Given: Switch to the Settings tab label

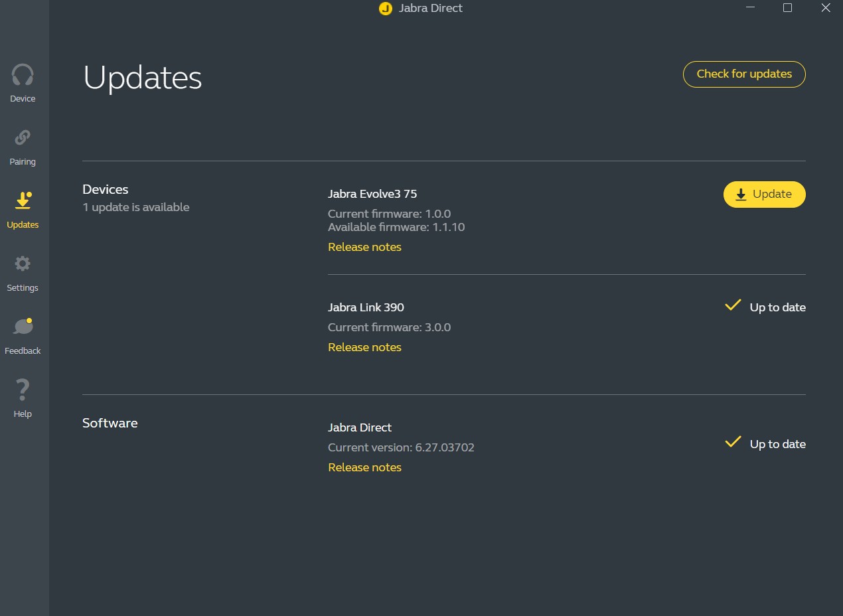Looking at the screenshot, I should click(23, 288).
